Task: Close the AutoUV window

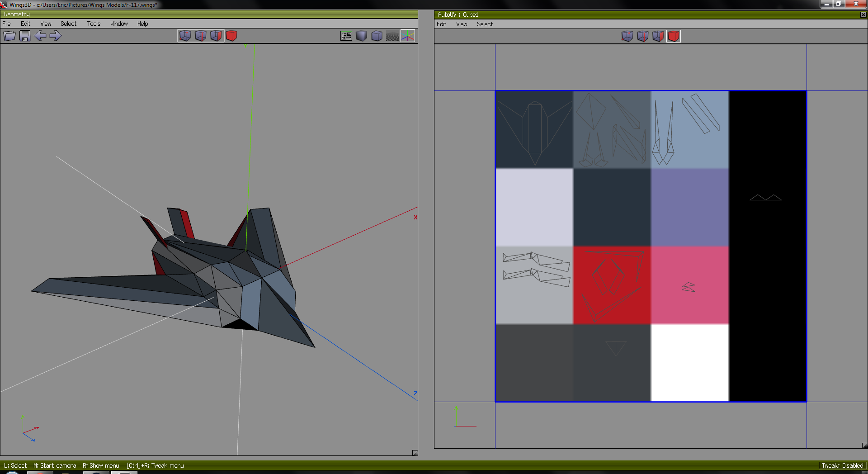Action: pos(863,14)
